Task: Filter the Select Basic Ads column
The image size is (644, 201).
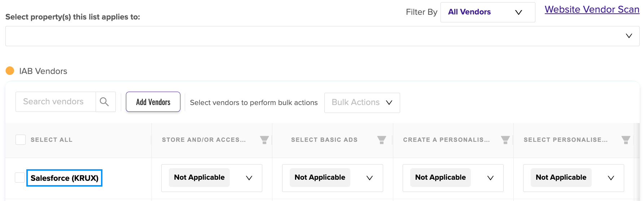Action: click(382, 140)
